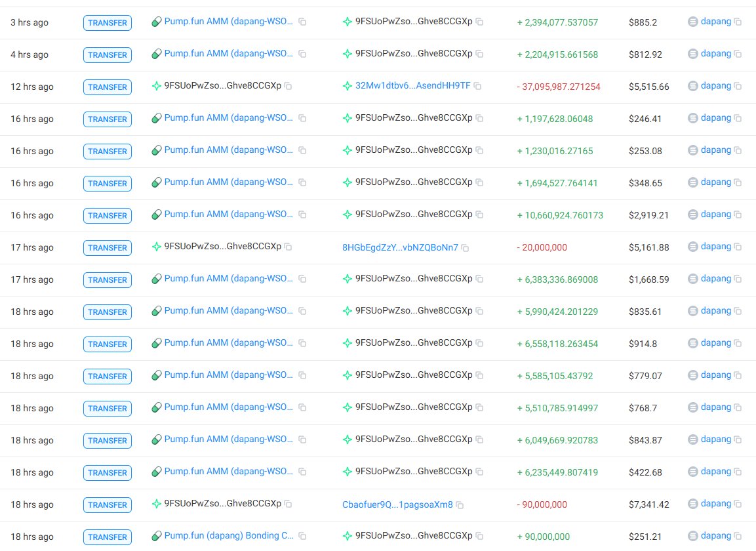This screenshot has width=756, height=551.
Task: Copy sender 9FSUoPwZso address in the $5,161.88 row
Action: click(288, 247)
